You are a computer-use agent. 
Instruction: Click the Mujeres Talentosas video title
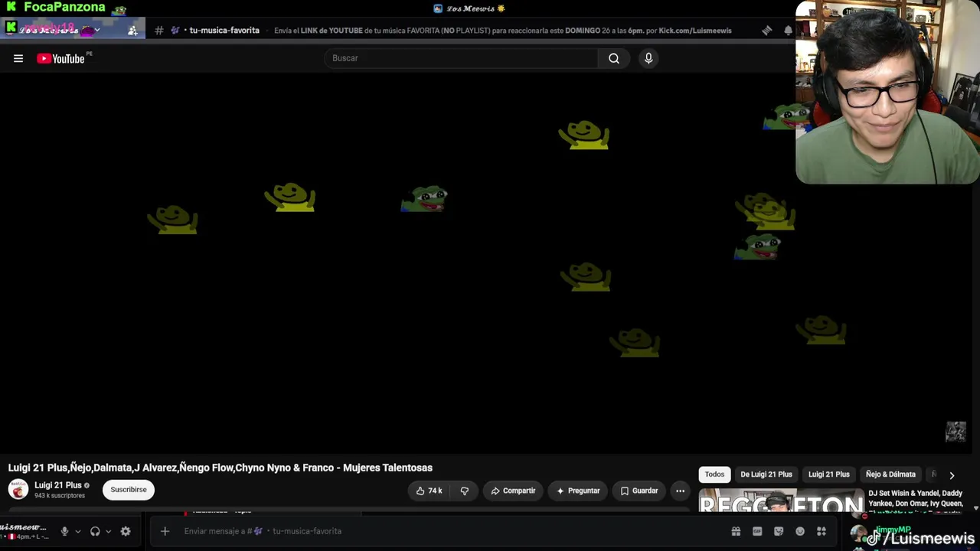(220, 468)
